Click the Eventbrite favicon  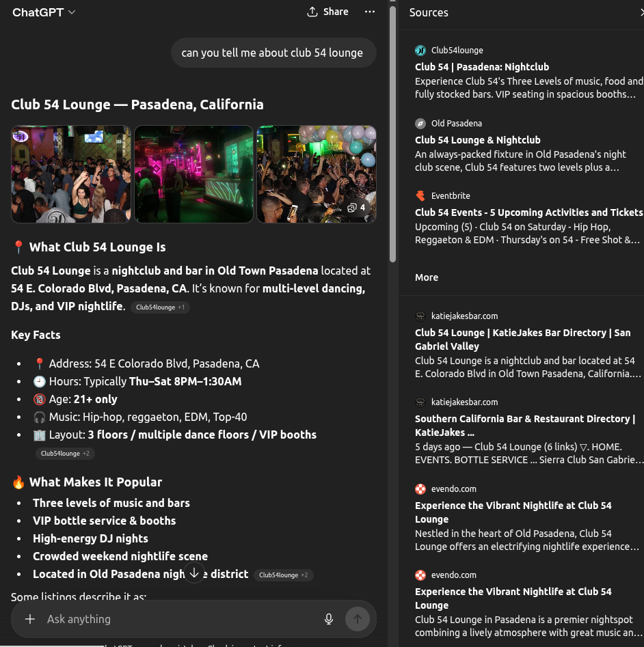(x=420, y=195)
